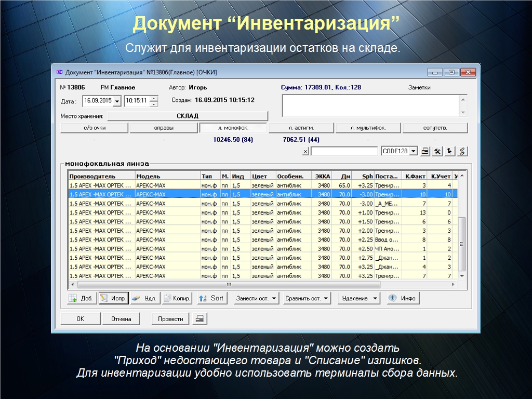Open the tools (hammer and wrench) icon
This screenshot has height=399, width=532.
(437, 151)
